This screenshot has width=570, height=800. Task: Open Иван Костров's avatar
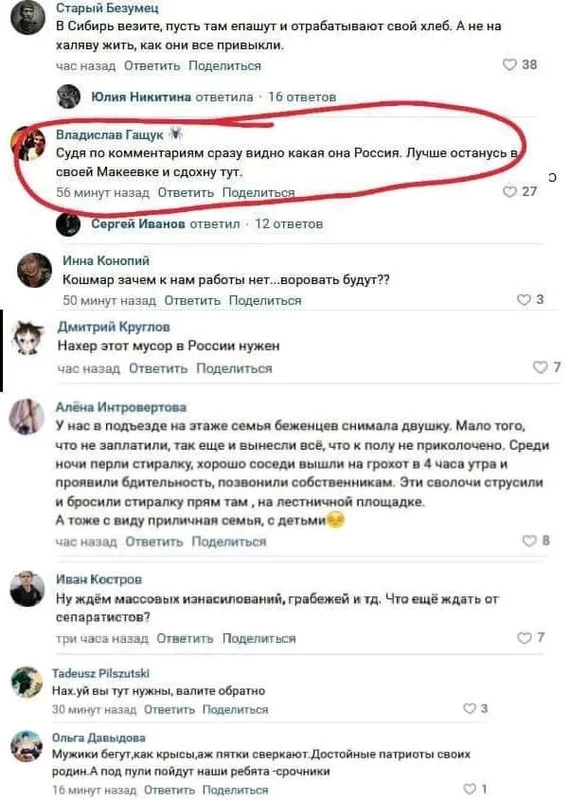tap(27, 589)
